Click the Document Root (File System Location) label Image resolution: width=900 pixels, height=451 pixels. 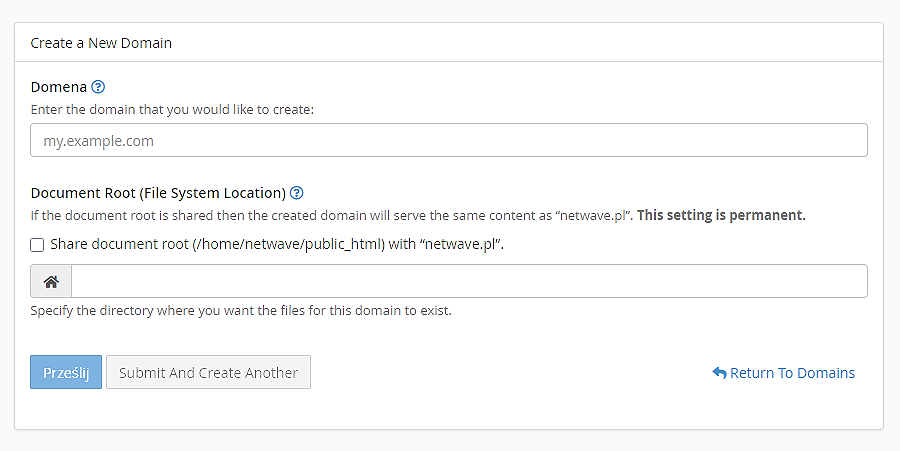tap(158, 193)
